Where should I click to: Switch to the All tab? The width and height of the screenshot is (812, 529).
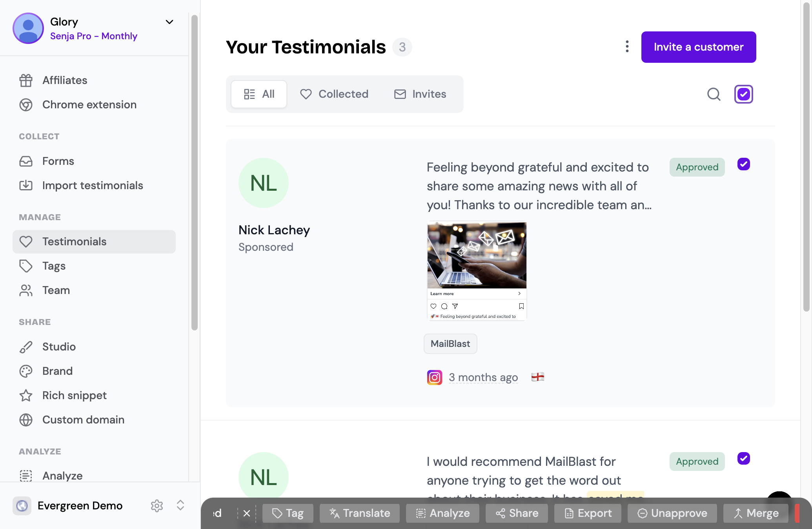[259, 94]
